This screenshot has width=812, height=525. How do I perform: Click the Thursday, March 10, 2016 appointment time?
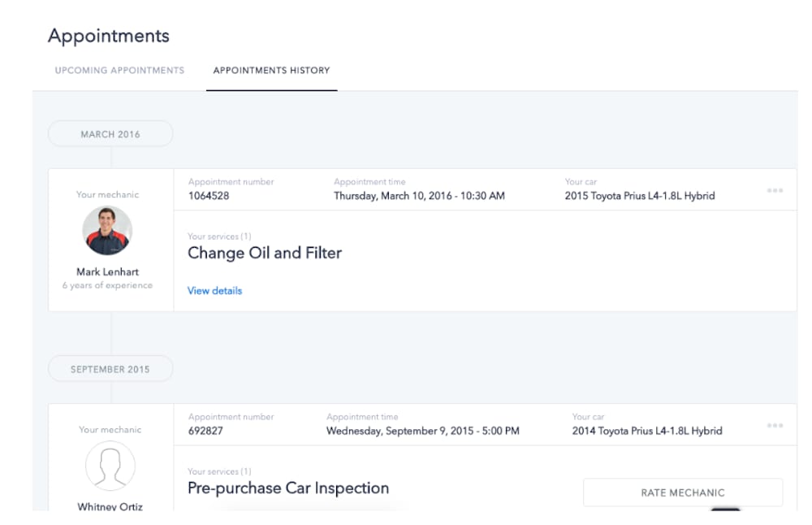[x=419, y=196]
